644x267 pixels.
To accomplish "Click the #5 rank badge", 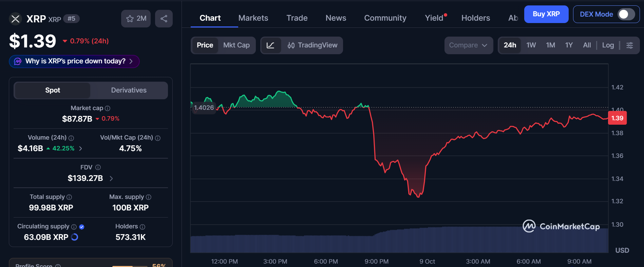I will coord(71,19).
